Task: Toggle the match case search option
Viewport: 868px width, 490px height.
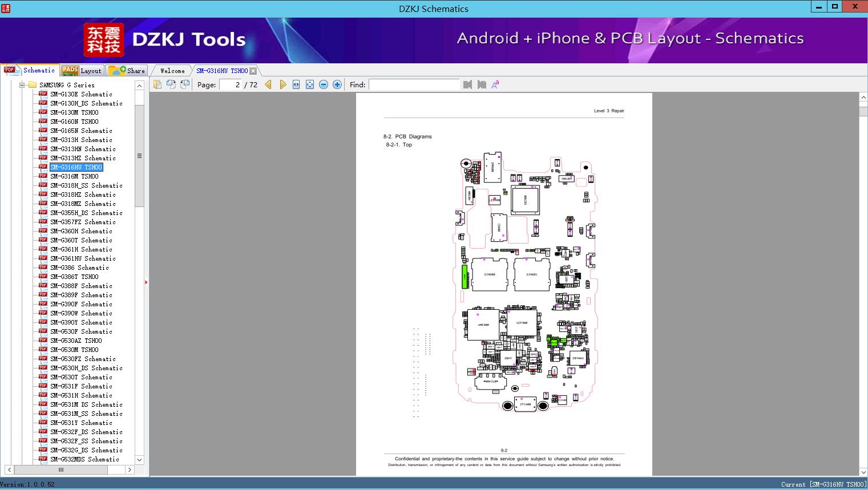Action: point(495,84)
